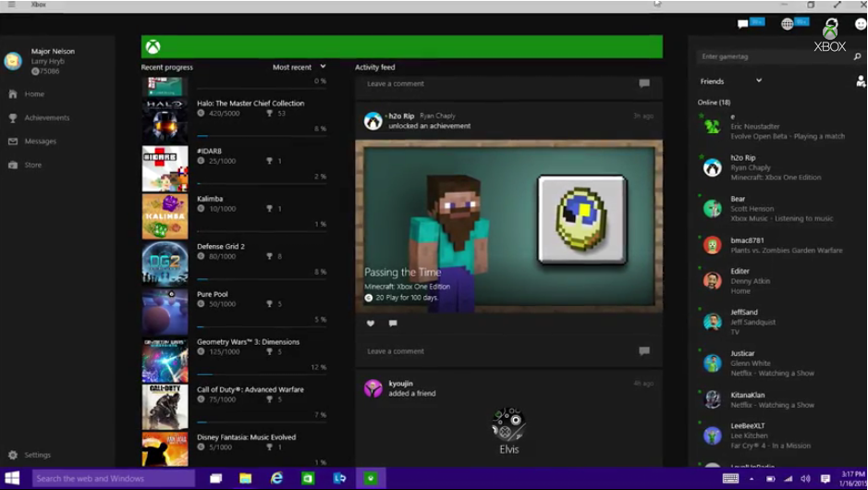868x490 pixels.
Task: Focus the Enter gamertag search field
Action: coord(774,56)
